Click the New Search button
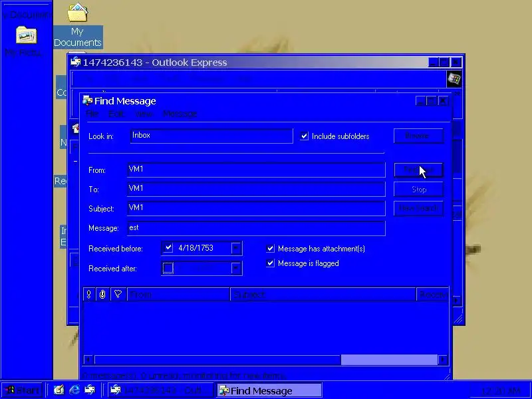The width and height of the screenshot is (532, 399). [418, 208]
